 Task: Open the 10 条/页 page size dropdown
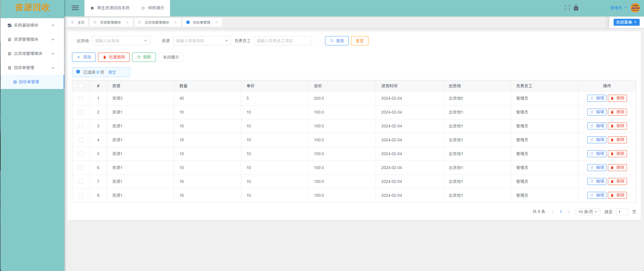tap(588, 212)
